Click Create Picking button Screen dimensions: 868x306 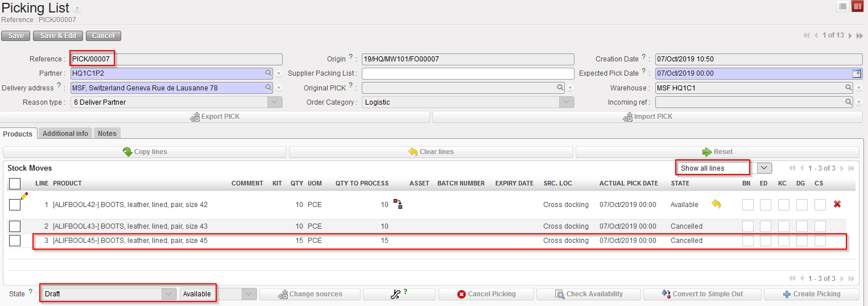(811, 294)
